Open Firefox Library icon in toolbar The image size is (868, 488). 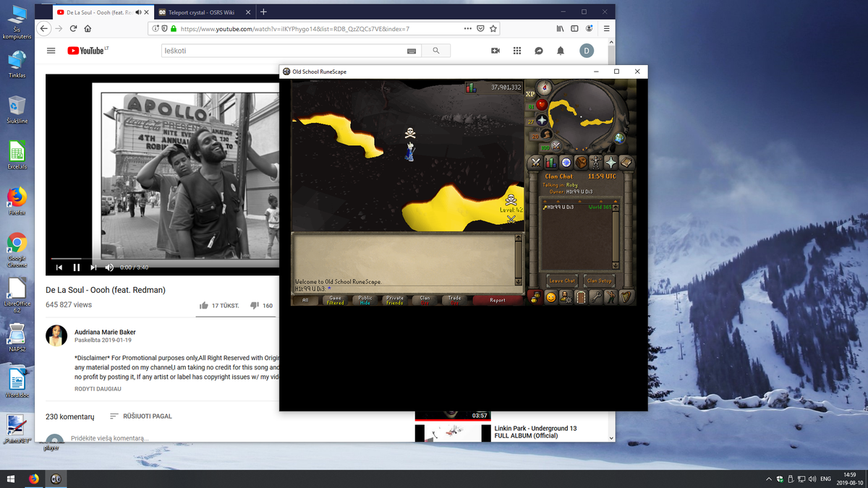click(560, 29)
